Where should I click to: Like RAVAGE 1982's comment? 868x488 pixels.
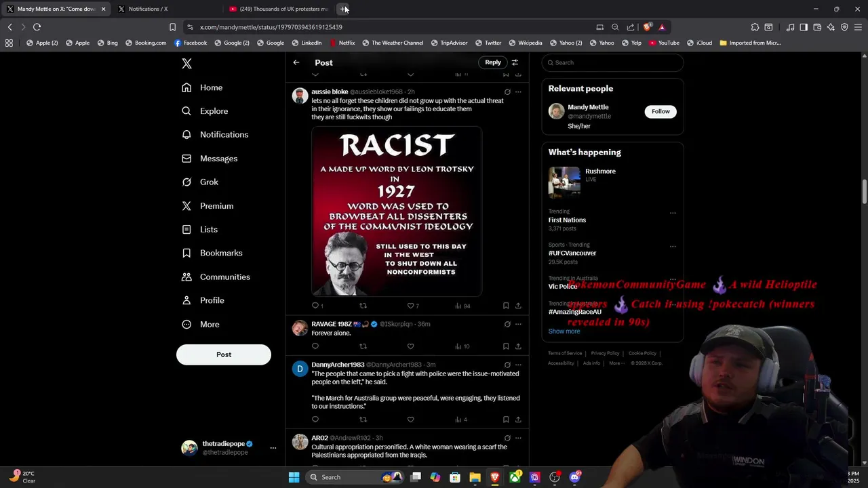click(410, 346)
